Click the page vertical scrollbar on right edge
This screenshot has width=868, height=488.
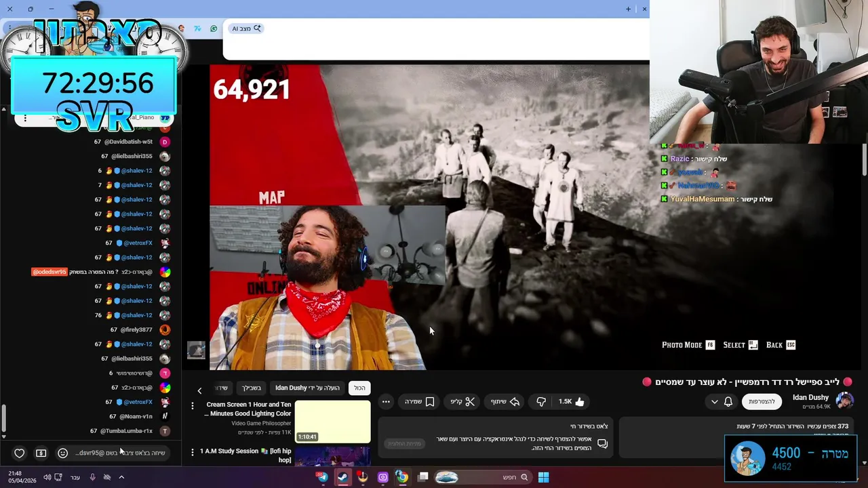coord(865,160)
